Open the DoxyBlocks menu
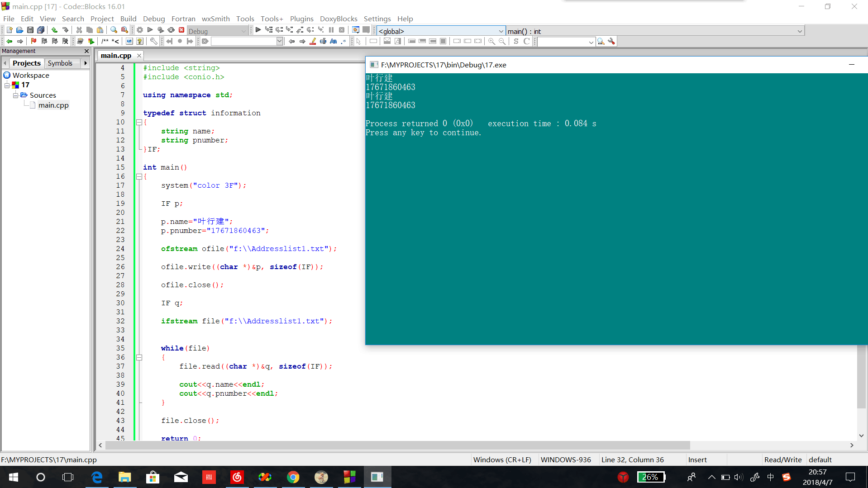 339,19
